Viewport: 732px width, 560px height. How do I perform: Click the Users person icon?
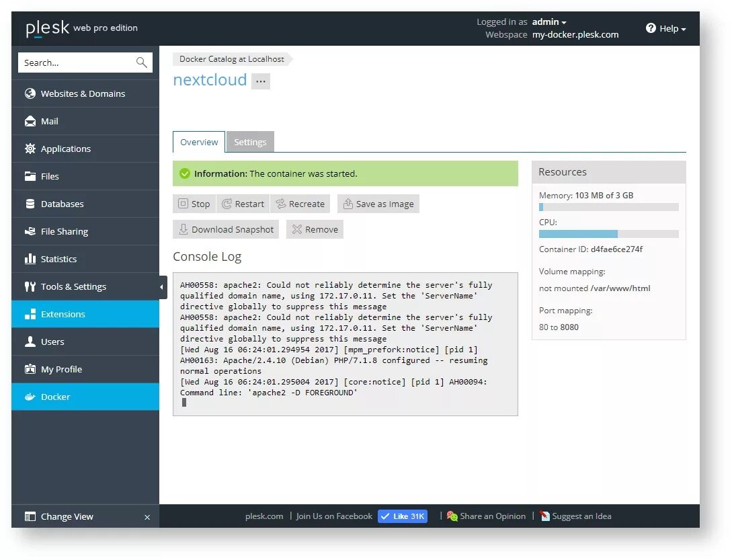pyautogui.click(x=30, y=342)
